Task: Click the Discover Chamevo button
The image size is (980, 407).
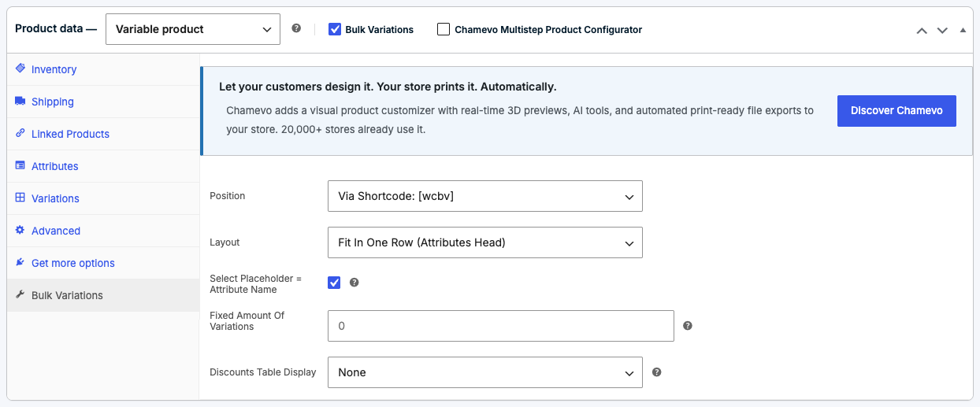Action: tap(896, 111)
